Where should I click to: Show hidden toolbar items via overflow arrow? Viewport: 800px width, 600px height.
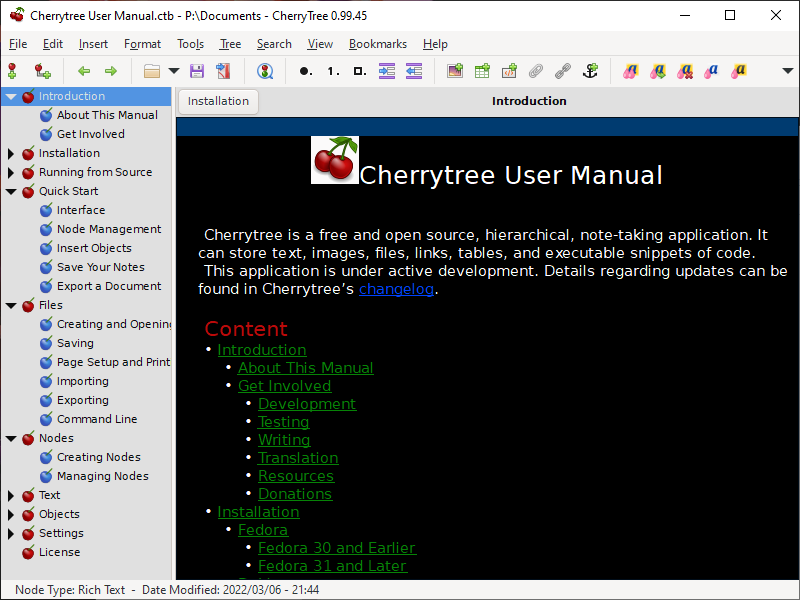tap(789, 71)
